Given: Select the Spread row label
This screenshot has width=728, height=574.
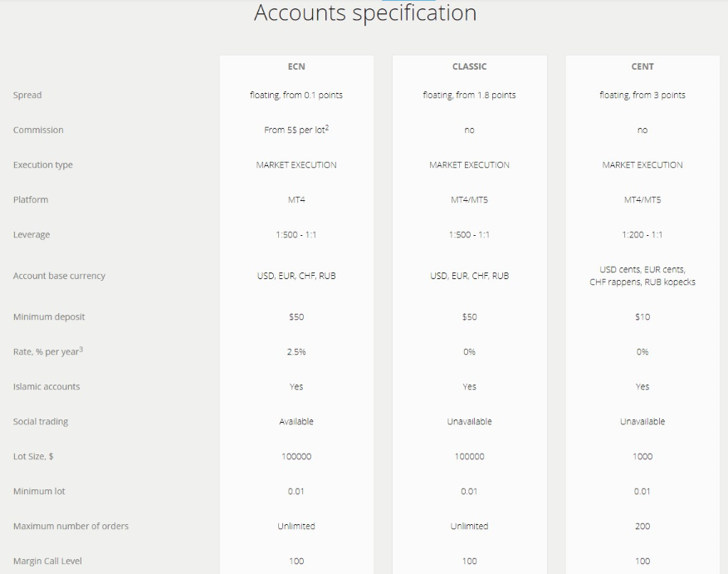Looking at the screenshot, I should click(27, 96).
